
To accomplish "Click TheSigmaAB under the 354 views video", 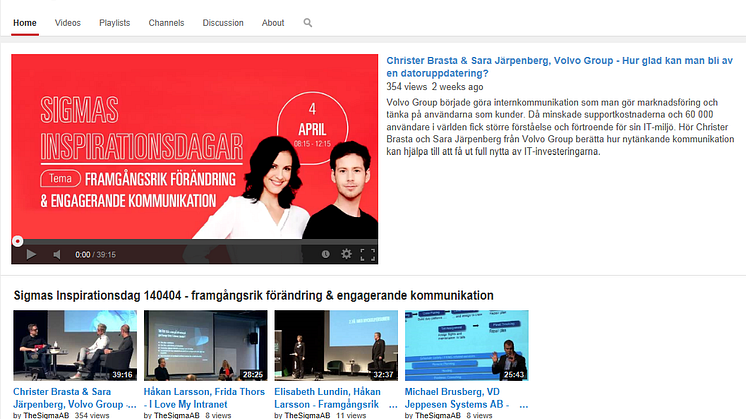I will coord(46,415).
